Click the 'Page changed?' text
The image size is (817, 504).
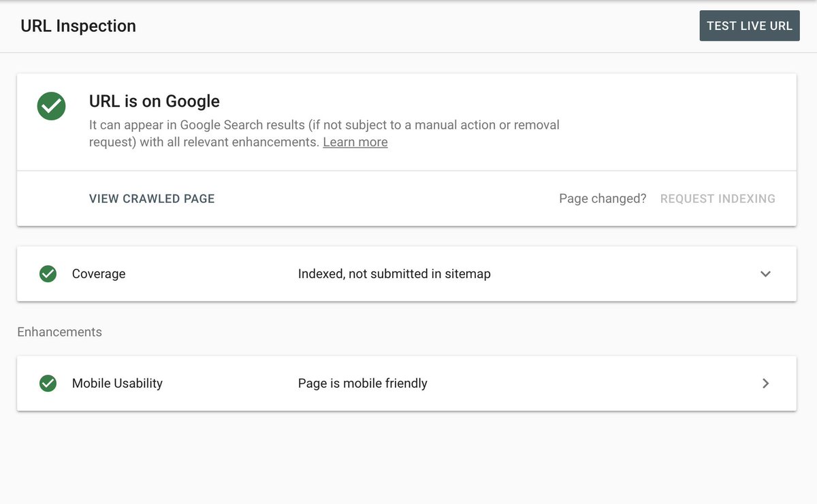pyautogui.click(x=603, y=199)
